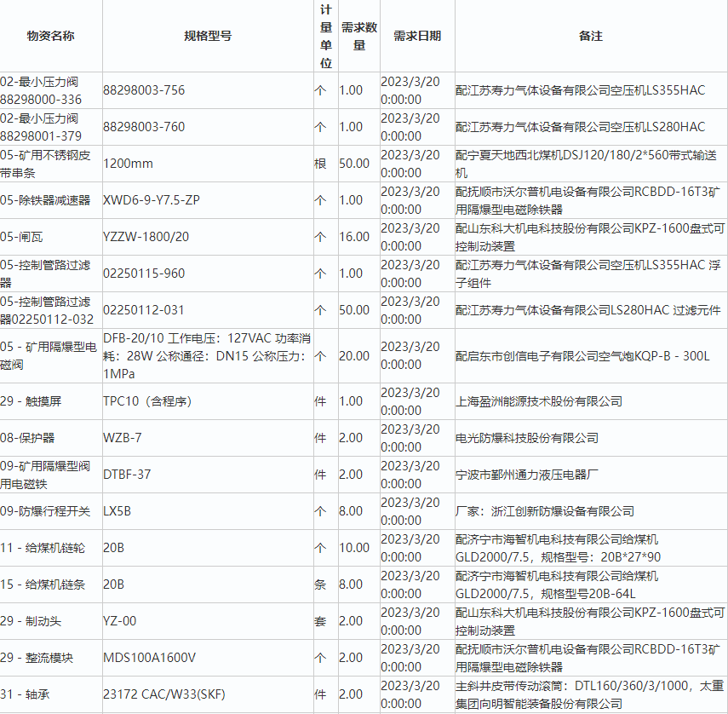Select the cell 02-最小压力阀 88298001-379
The height and width of the screenshot is (714, 728).
(50, 127)
